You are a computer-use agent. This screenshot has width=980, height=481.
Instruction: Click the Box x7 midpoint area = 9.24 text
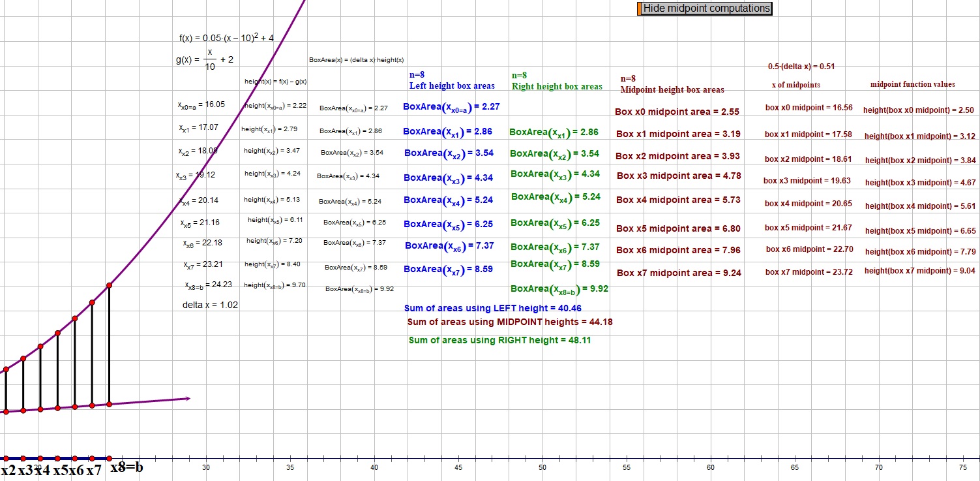[x=679, y=273]
